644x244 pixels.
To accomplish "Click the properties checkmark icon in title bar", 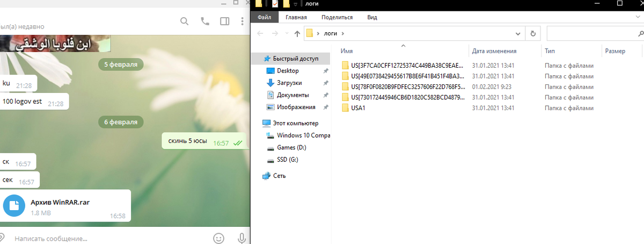I will (274, 4).
